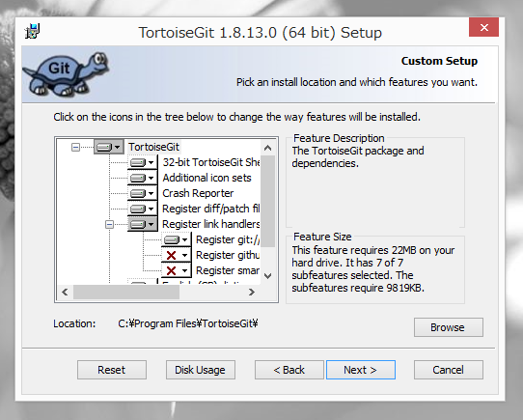Open the Register git:// feature drive icon

177,239
